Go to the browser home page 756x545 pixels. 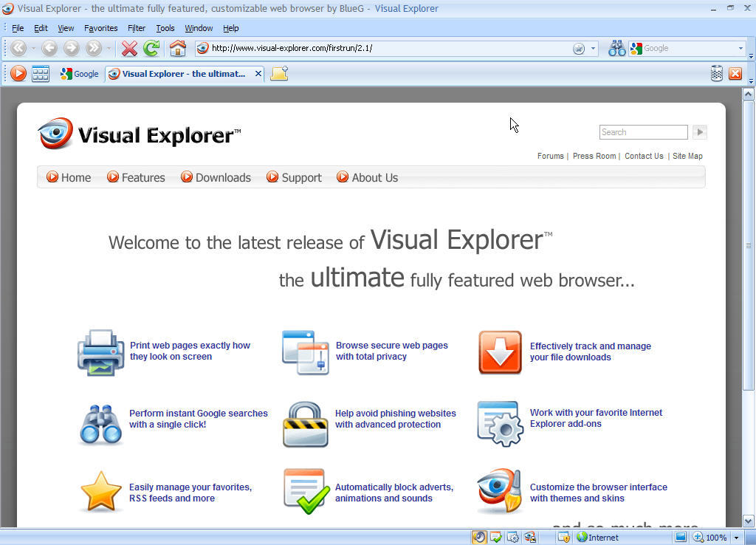tap(178, 48)
